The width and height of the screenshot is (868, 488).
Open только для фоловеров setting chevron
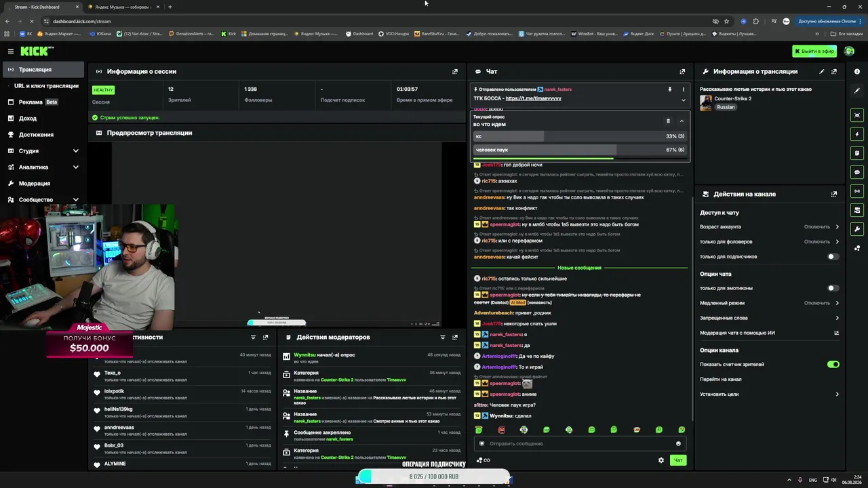click(837, 242)
